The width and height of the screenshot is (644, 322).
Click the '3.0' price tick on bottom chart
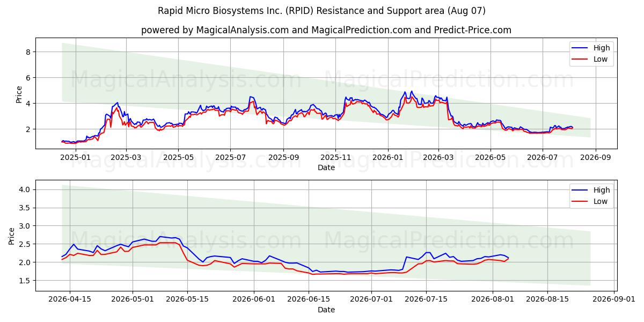[25, 226]
